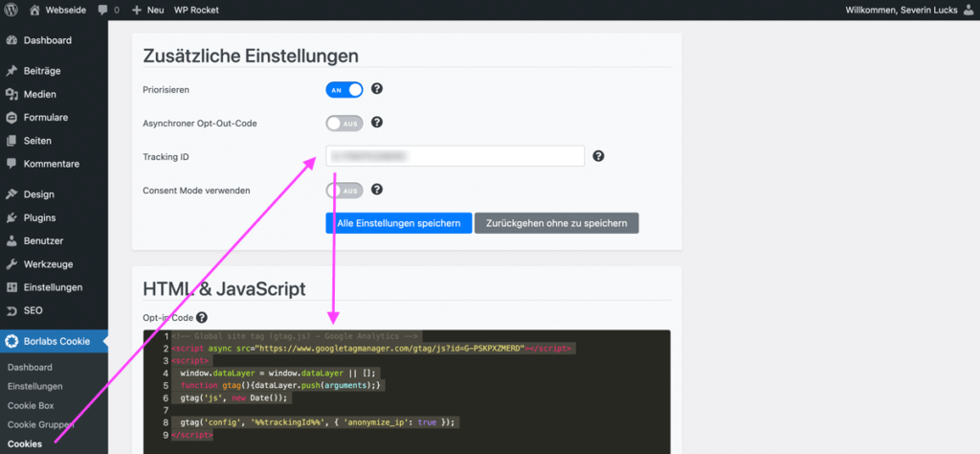Viewport: 980px width, 454px height.
Task: Click the Webseide home icon in admin bar
Action: [x=35, y=10]
